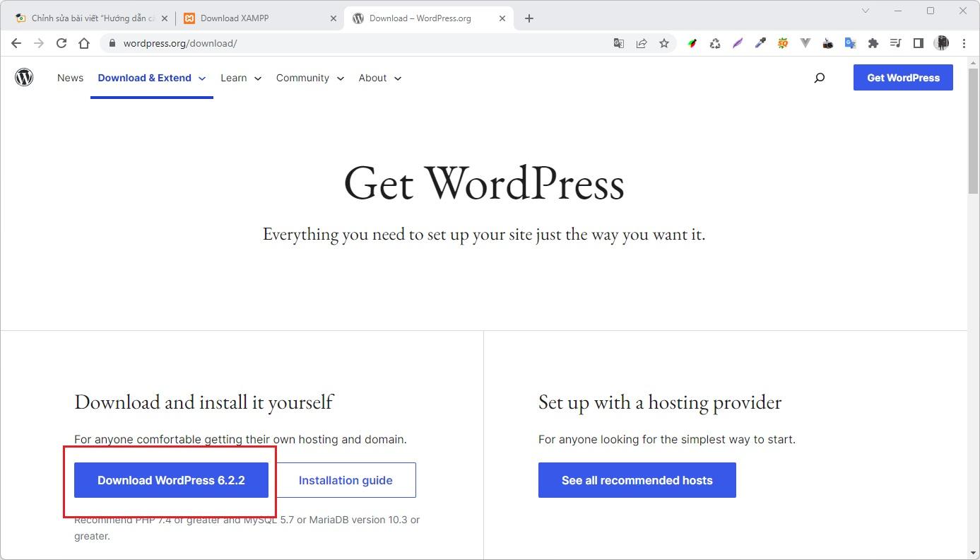The width and height of the screenshot is (980, 560).
Task: Open the Learn dropdown menu
Action: pyautogui.click(x=240, y=78)
